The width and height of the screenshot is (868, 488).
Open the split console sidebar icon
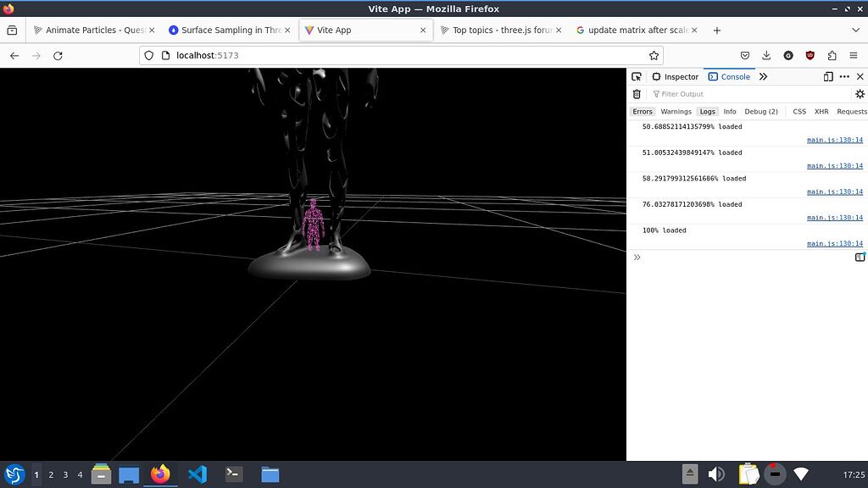tap(860, 257)
